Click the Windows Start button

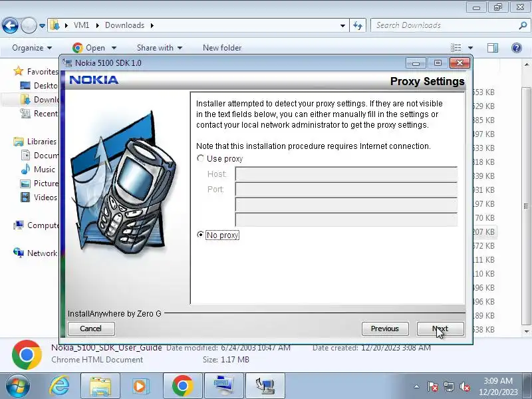18,386
